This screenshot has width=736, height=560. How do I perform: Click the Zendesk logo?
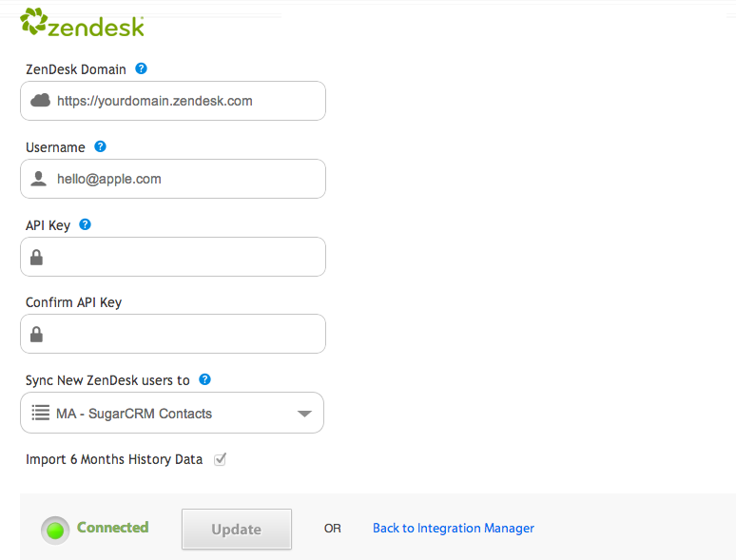pyautogui.click(x=82, y=23)
